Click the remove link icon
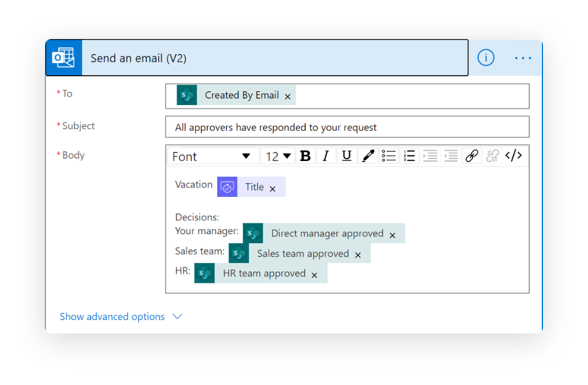588x385 pixels. pos(493,156)
